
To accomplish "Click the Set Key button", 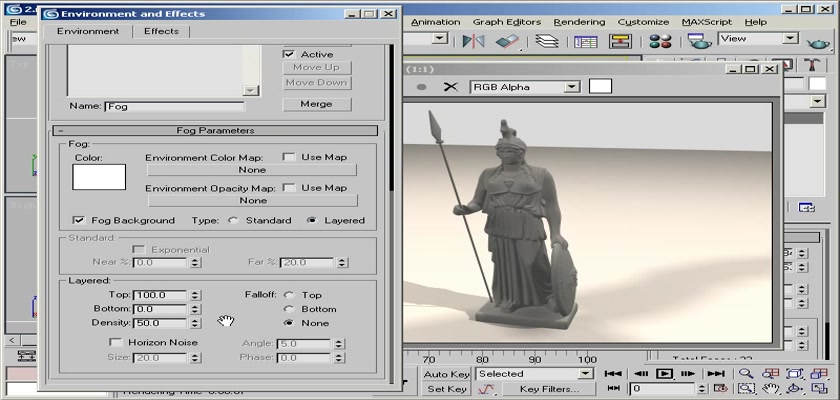I will point(446,389).
